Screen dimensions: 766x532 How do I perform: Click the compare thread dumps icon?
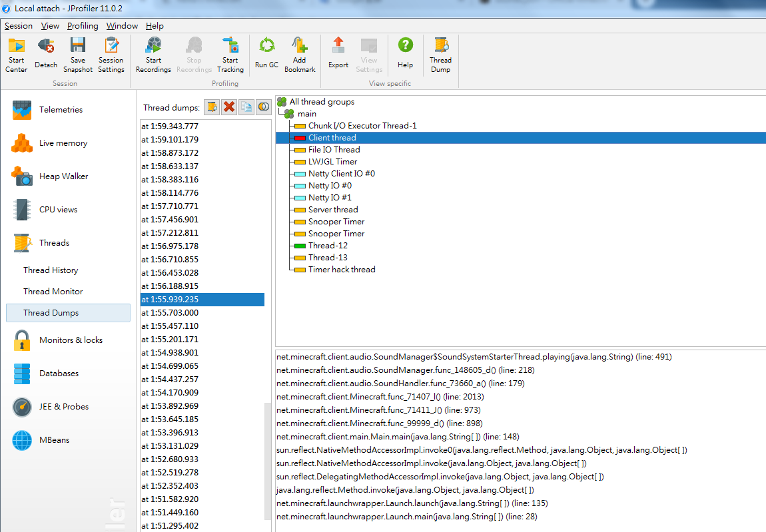[264, 107]
